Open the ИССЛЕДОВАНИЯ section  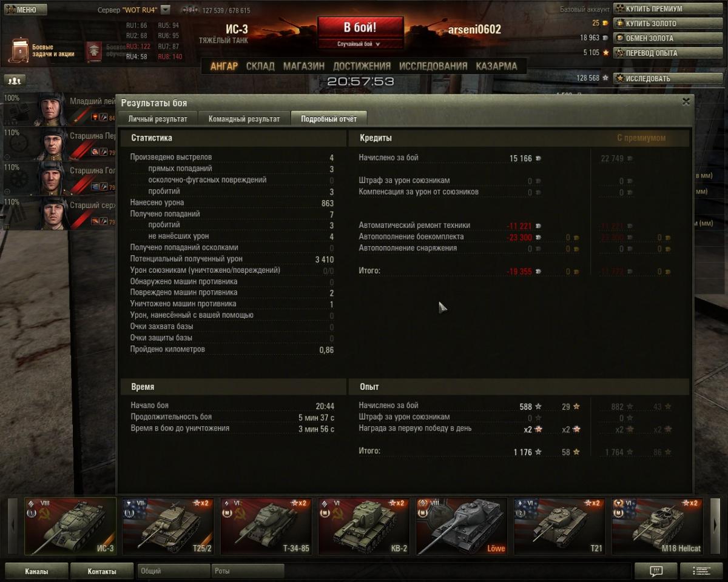[x=433, y=66]
